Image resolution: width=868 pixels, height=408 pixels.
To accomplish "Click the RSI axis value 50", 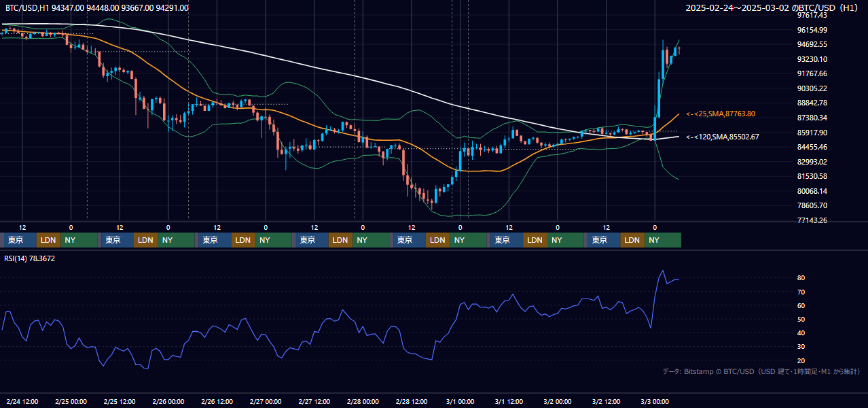I will click(801, 319).
